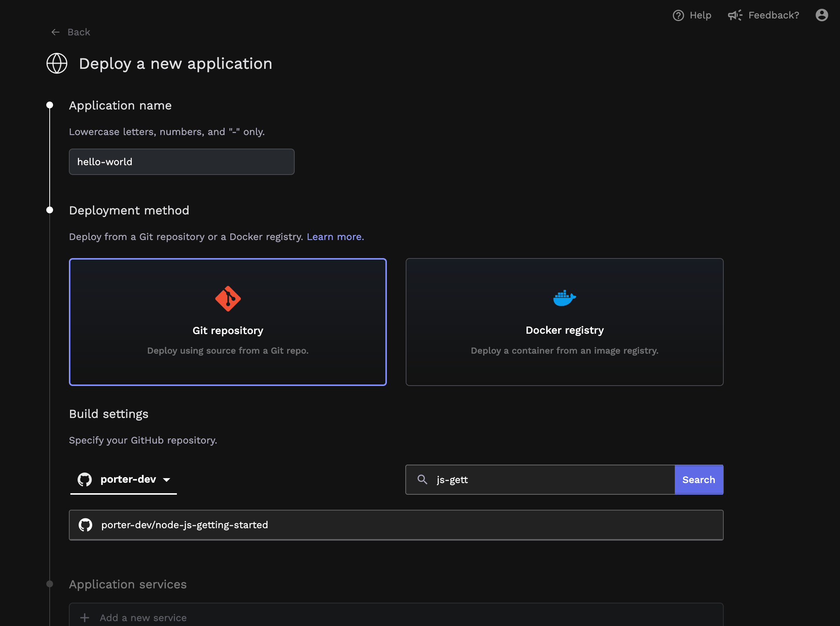840x626 pixels.
Task: Choose porter-dev/node-js-getting-started repository
Action: tap(396, 525)
